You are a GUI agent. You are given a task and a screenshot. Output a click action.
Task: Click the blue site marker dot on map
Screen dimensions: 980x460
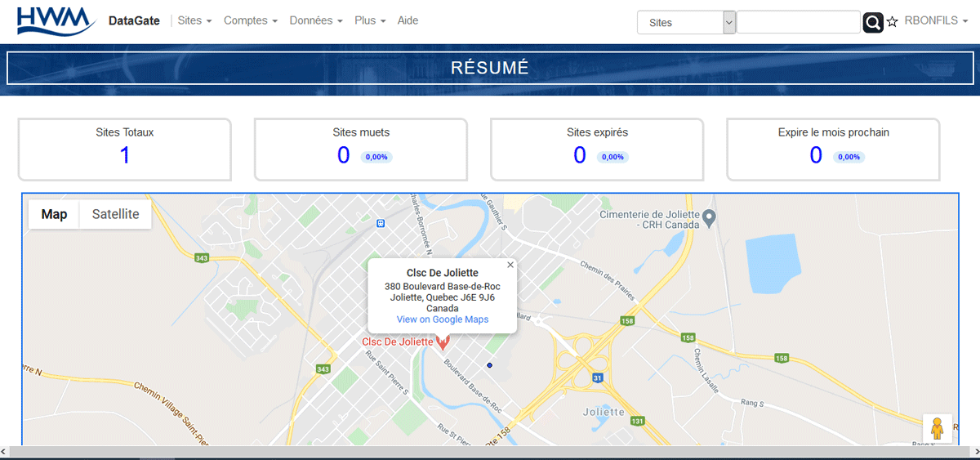(489, 365)
